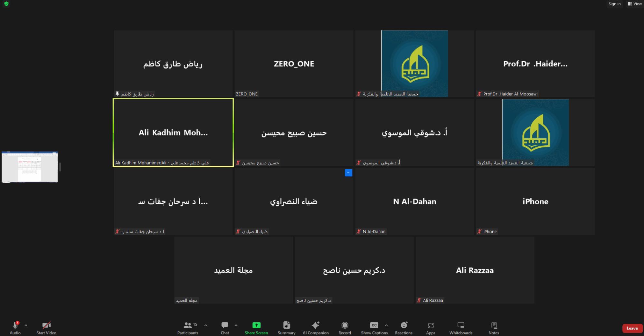Viewport: 644px width, 336px height.
Task: Turn on camera with Start Video
Action: point(46,328)
